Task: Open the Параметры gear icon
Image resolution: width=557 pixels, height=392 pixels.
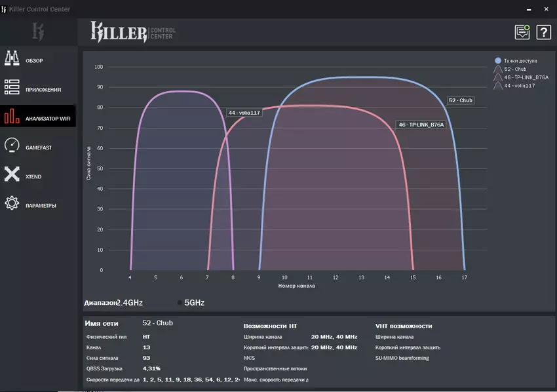Action: pos(12,205)
